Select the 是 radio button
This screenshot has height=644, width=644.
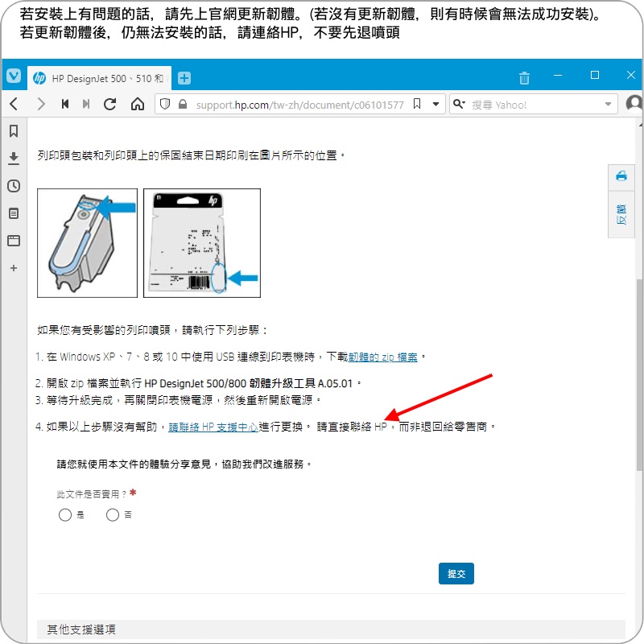click(65, 514)
